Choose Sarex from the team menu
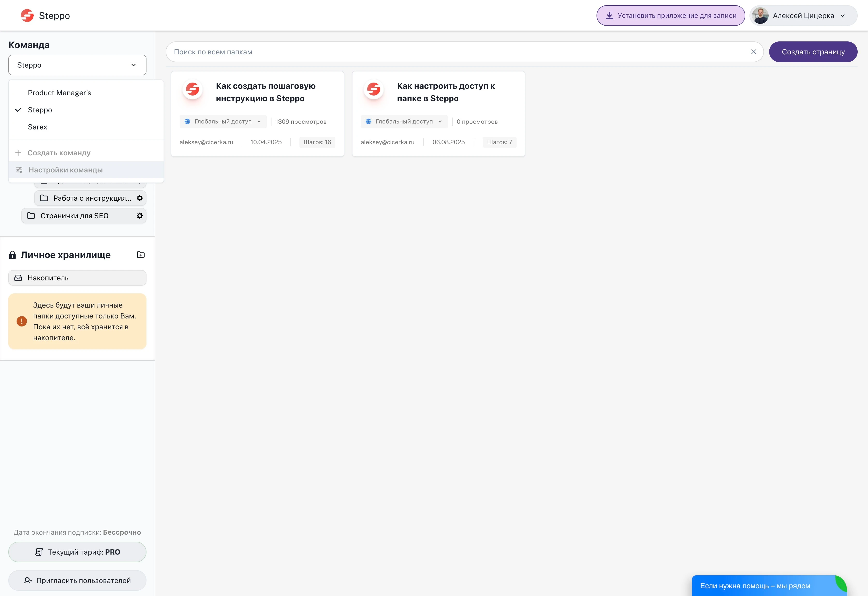The image size is (868, 596). (37, 127)
